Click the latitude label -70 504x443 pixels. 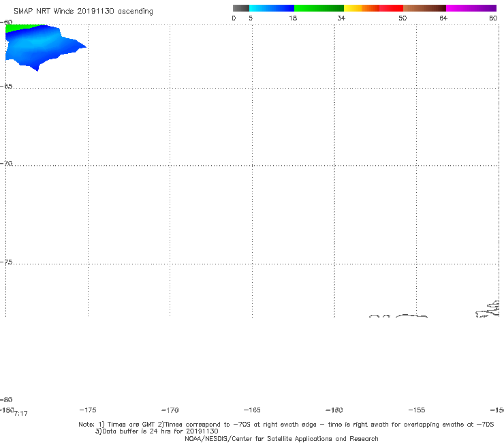pyautogui.click(x=6, y=164)
